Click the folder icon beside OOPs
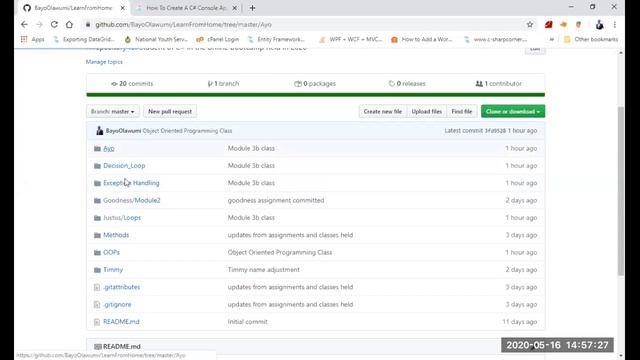This screenshot has height=360, width=640. click(97, 253)
